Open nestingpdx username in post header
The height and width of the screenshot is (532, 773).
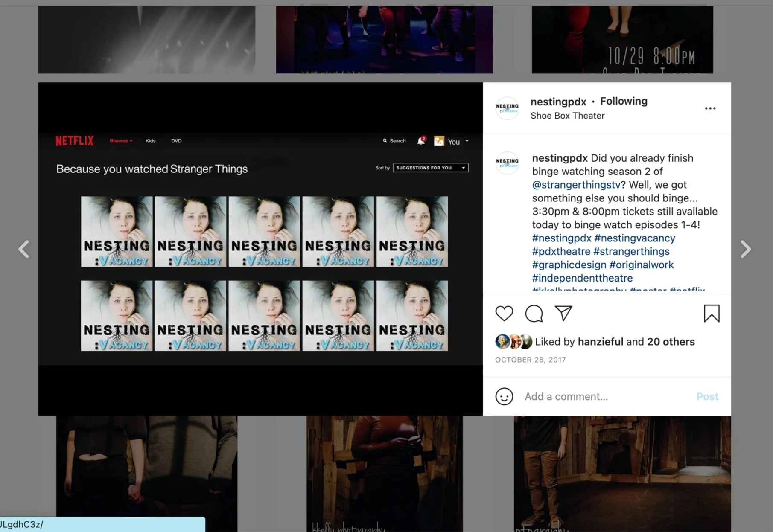pos(558,102)
